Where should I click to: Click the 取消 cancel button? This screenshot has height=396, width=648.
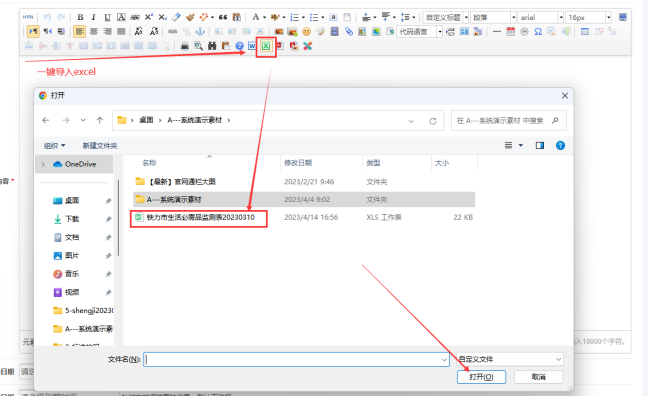[x=538, y=377]
